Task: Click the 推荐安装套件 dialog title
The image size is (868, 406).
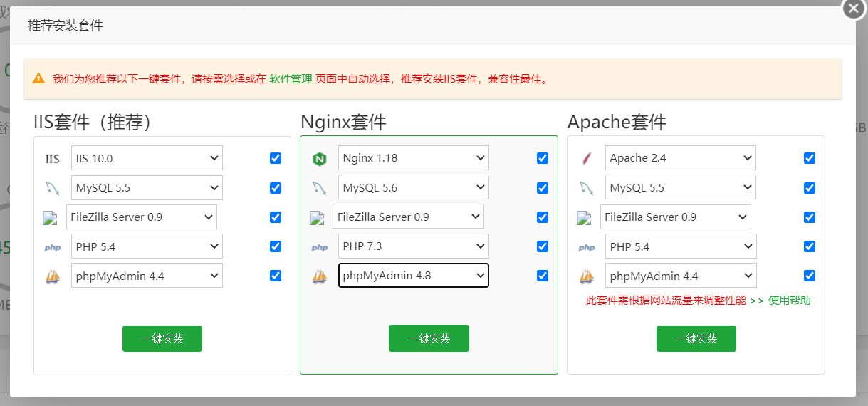Action: pyautogui.click(x=66, y=26)
